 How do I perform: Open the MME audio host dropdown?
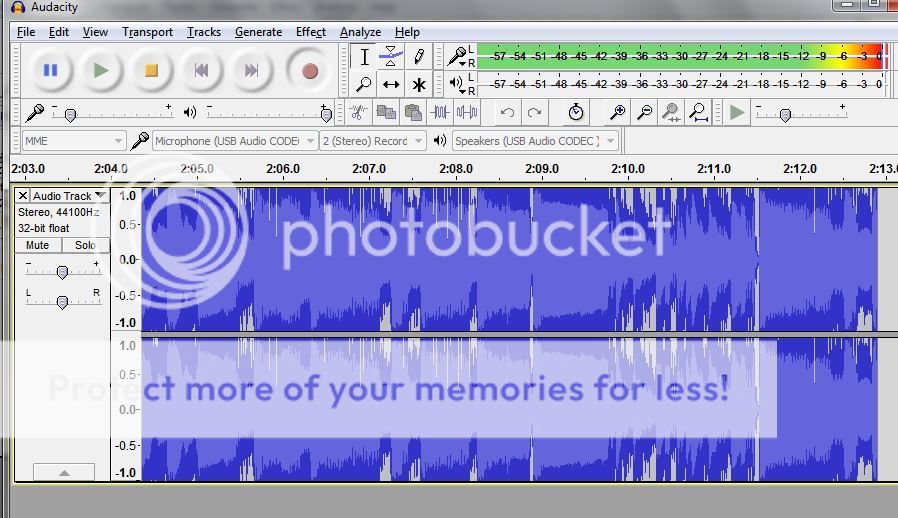(73, 141)
